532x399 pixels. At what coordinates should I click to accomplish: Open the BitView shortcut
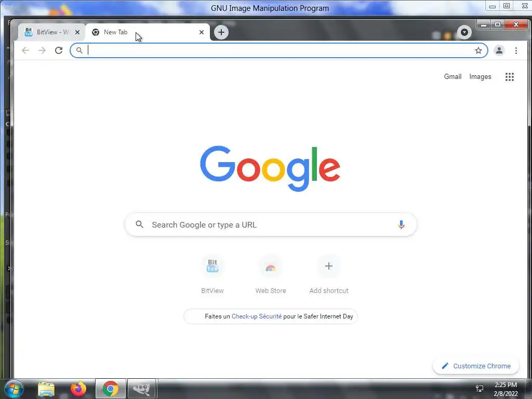(212, 274)
